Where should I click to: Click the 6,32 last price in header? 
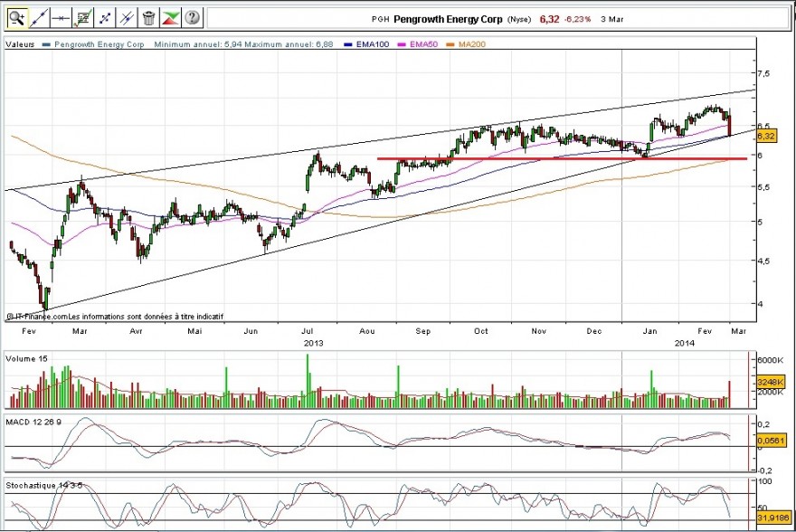point(549,19)
